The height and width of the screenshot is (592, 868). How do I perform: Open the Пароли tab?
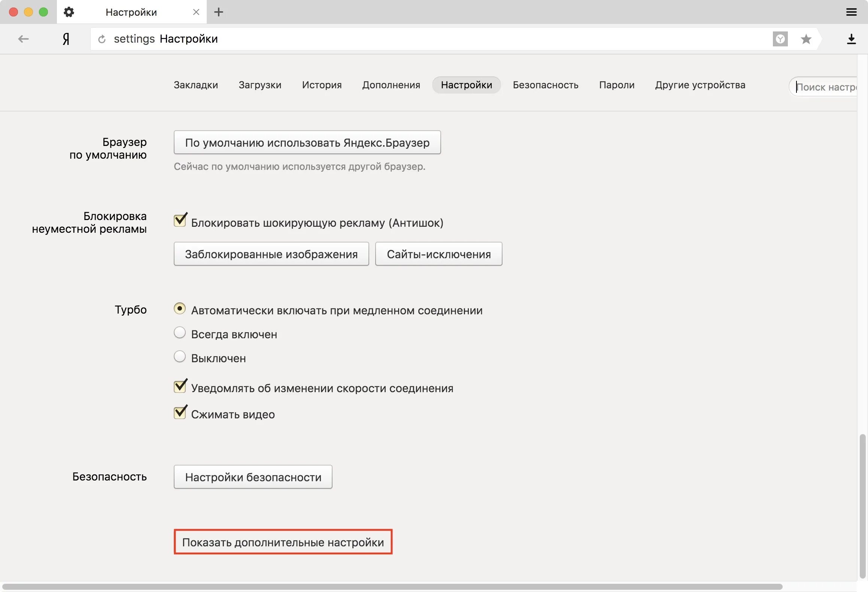(617, 85)
